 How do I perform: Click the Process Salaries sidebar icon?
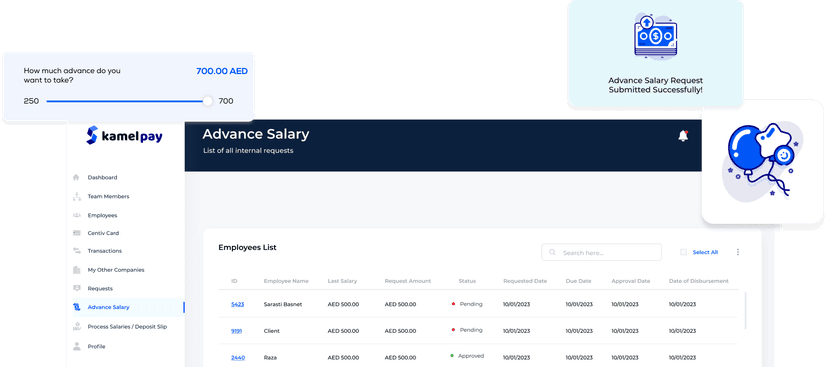(77, 326)
